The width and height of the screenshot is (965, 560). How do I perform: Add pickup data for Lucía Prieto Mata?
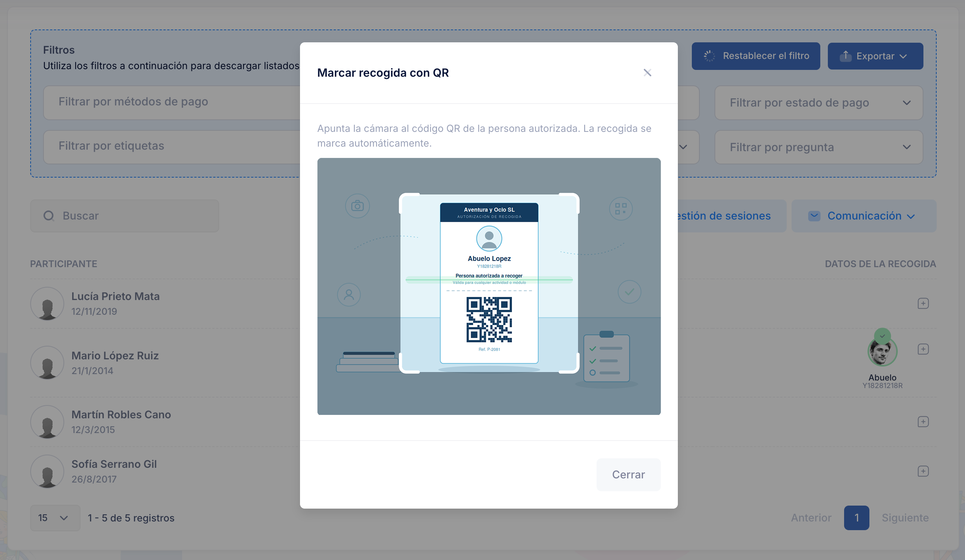point(923,304)
